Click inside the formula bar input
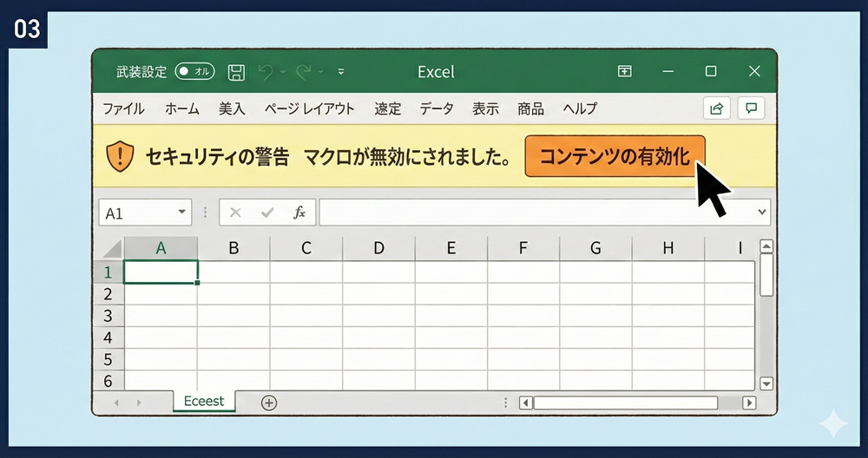868x458 pixels. click(x=538, y=213)
